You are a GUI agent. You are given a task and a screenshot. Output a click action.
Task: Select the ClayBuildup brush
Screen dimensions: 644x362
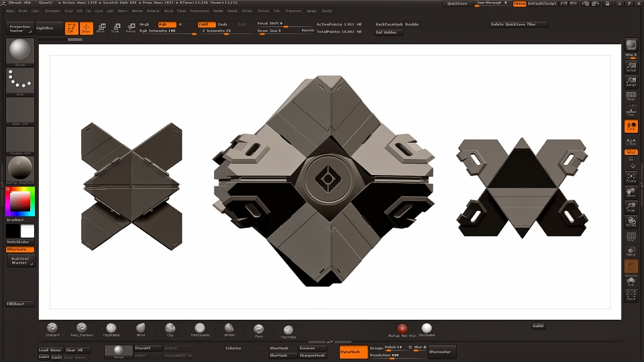pos(111,330)
